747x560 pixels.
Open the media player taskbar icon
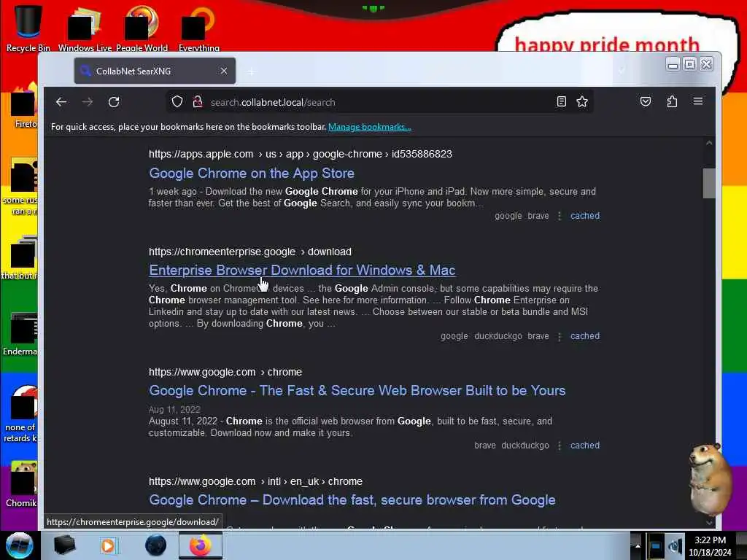point(108,545)
